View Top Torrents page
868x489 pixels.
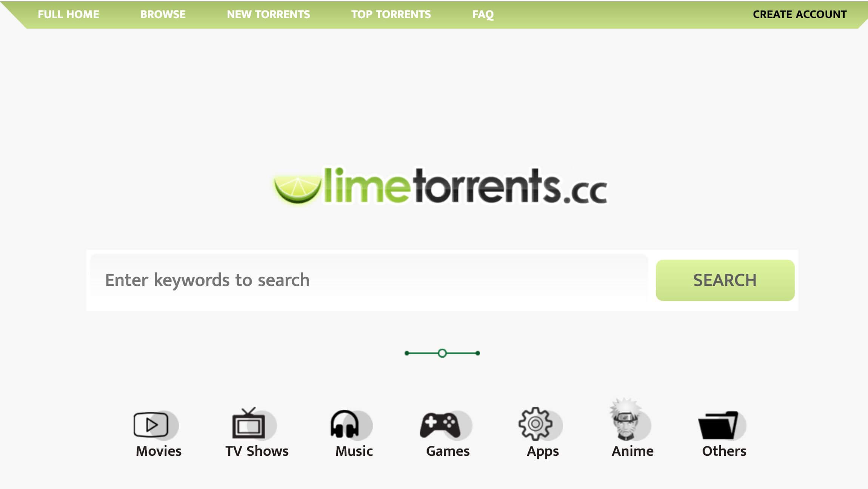tap(391, 14)
